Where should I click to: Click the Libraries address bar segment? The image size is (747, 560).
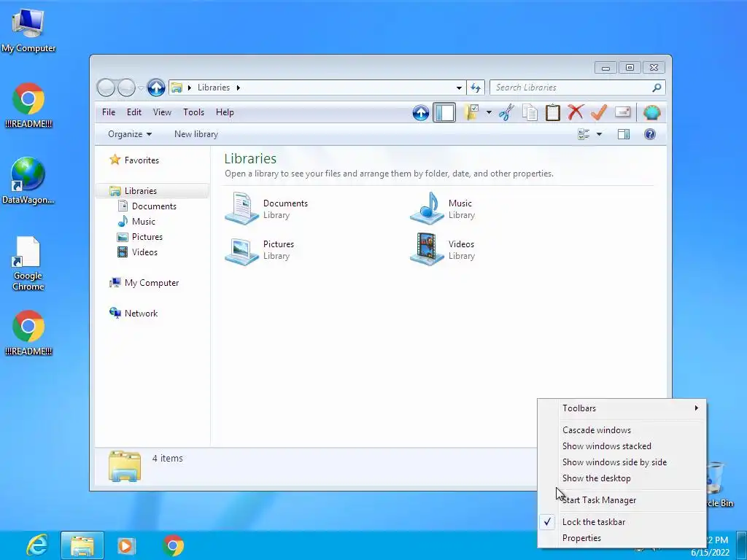tap(214, 87)
